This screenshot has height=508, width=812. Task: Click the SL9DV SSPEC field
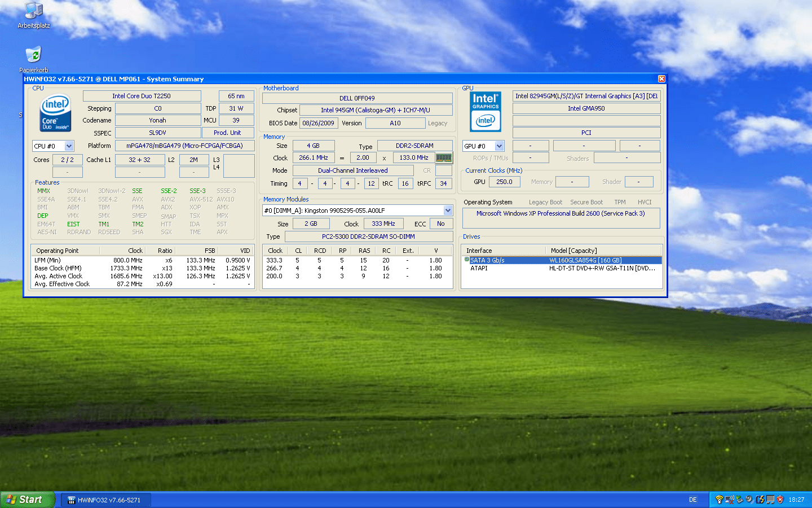pyautogui.click(x=158, y=133)
